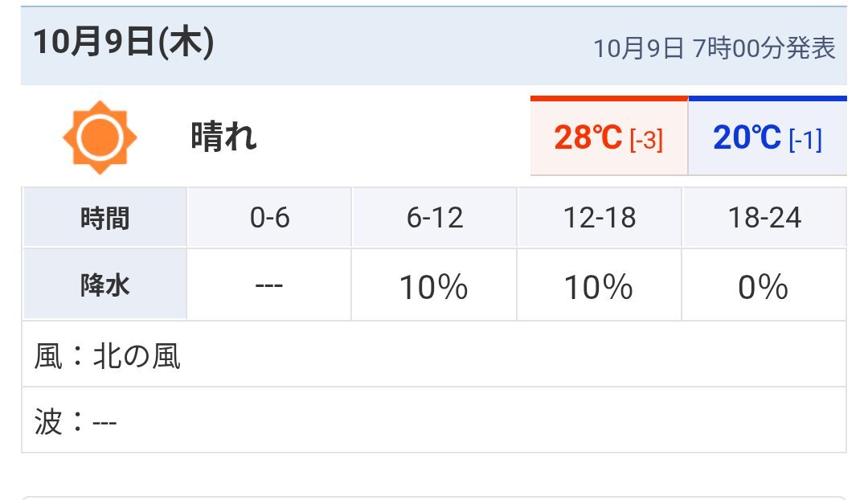This screenshot has width=868, height=500.
Task: Select the 6-12 time column cell
Action: 434,218
